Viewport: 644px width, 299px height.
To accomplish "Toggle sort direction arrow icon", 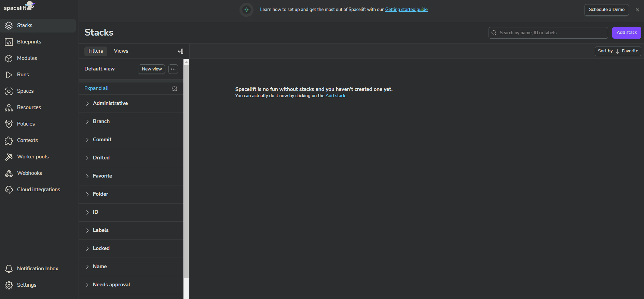I will pyautogui.click(x=618, y=51).
